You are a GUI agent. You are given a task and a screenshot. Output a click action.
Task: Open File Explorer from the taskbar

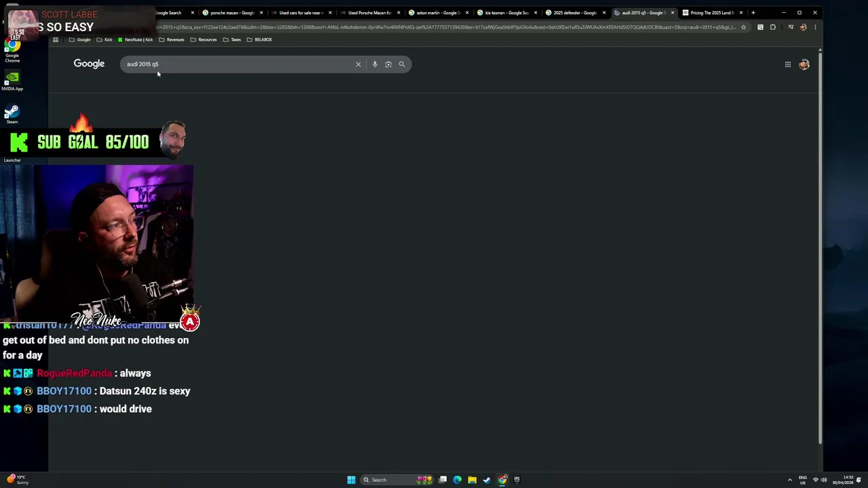point(472,480)
